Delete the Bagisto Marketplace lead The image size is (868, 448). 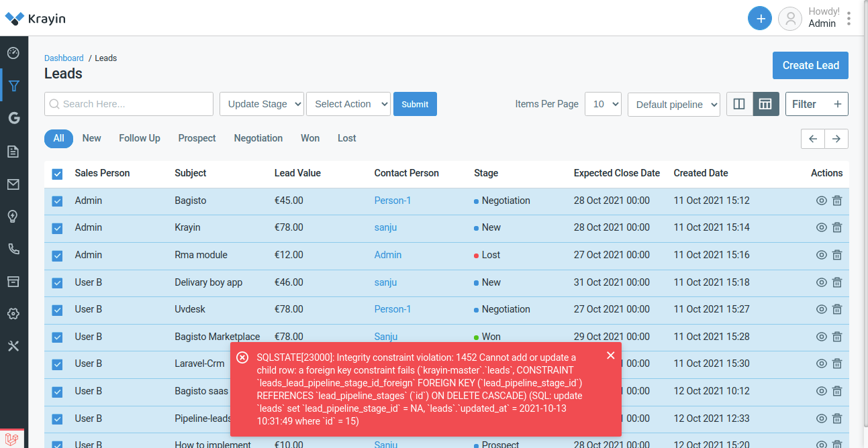point(837,337)
